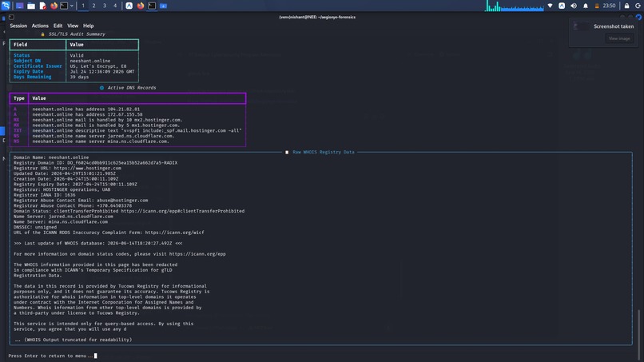
Task: Switch to workspace 4
Action: 115,6
